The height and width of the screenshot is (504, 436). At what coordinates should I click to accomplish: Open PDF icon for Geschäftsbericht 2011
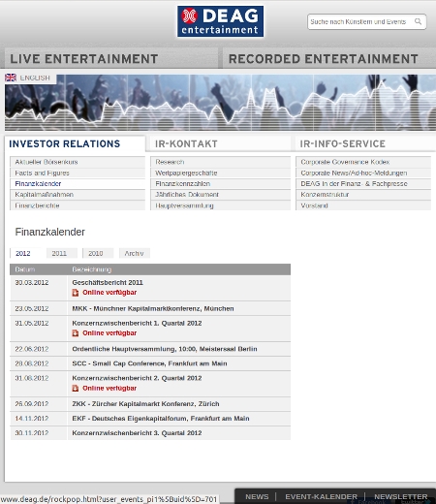76,293
